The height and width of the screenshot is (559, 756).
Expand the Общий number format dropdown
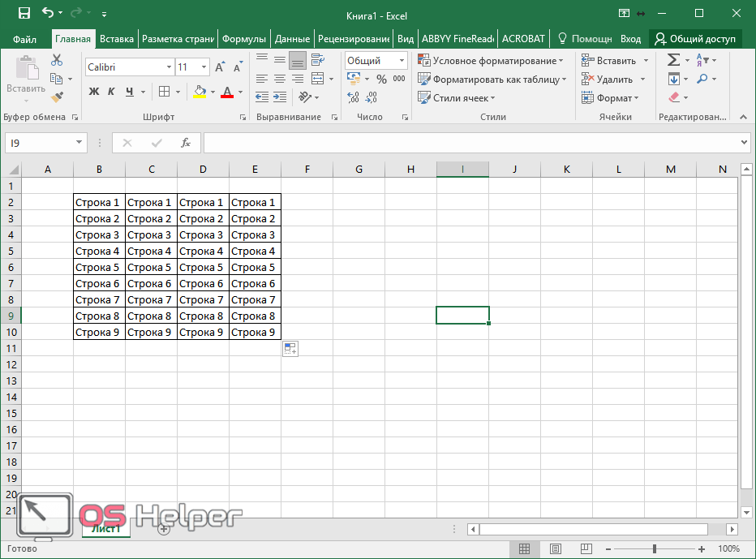(x=402, y=61)
